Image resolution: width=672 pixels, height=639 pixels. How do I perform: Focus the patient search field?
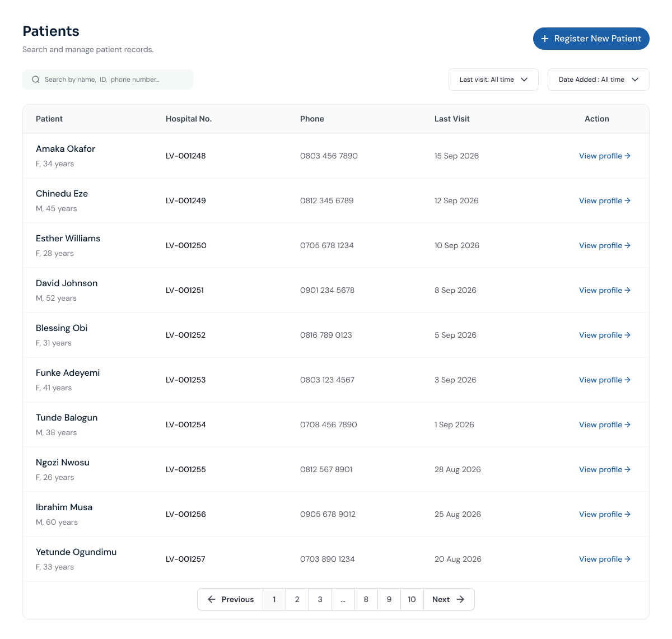108,80
